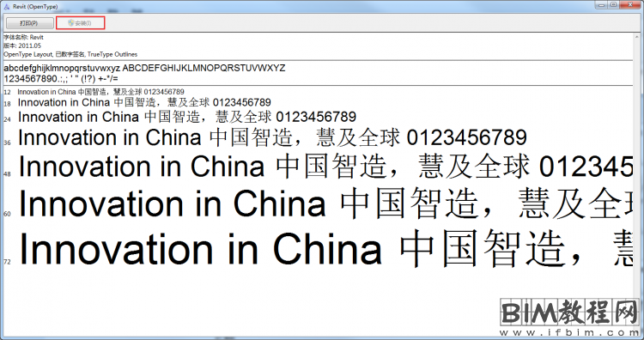Click the 48-point 'Innovation in China' sample

pyautogui.click(x=325, y=167)
